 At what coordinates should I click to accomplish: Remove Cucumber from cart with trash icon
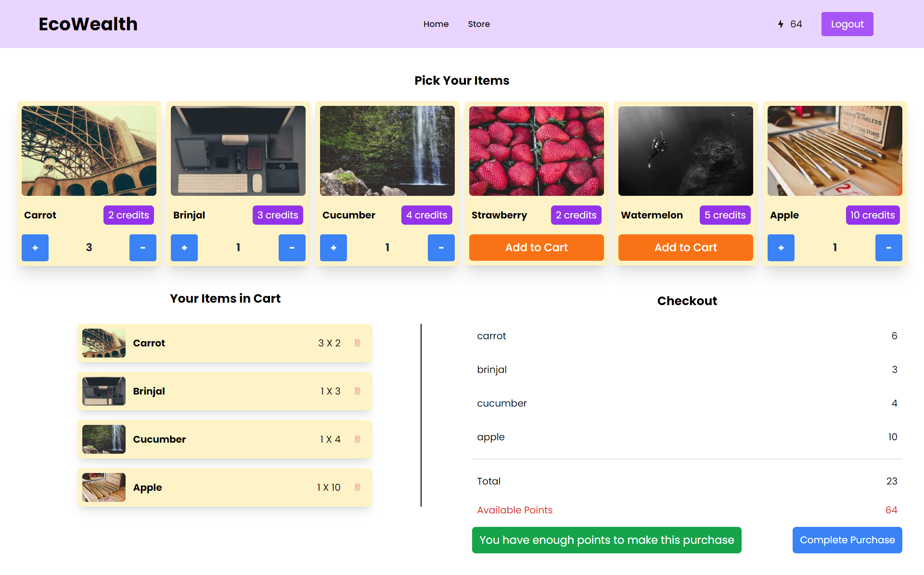[357, 439]
